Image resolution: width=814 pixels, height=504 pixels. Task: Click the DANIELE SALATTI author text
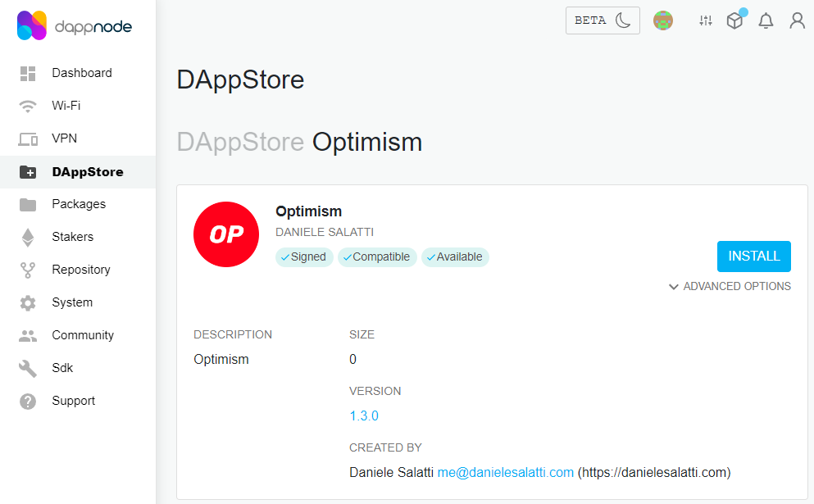[x=325, y=233]
